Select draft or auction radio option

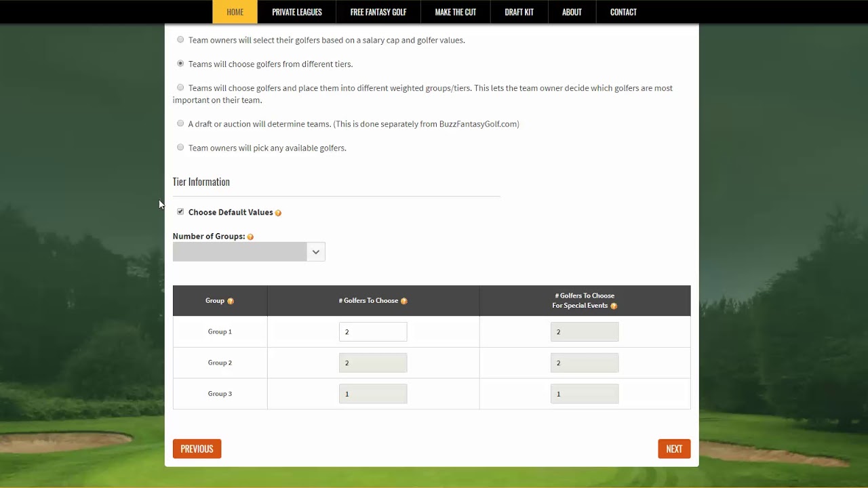[180, 123]
